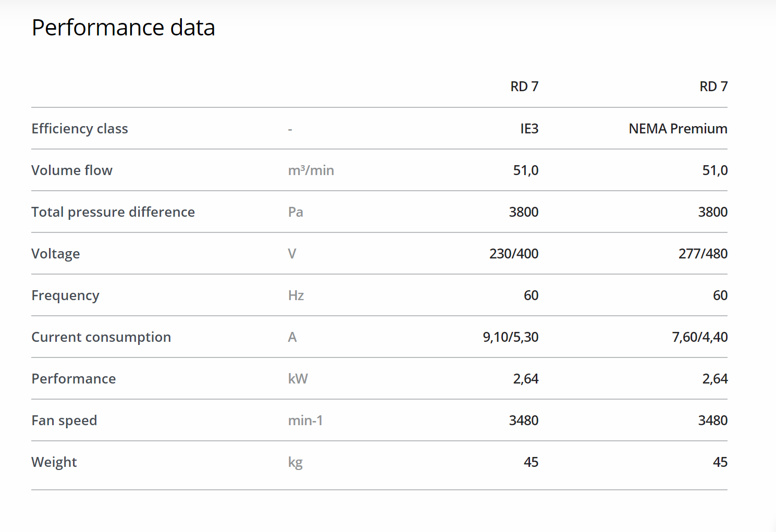
Task: Click the 230/400 voltage value
Action: coord(513,254)
